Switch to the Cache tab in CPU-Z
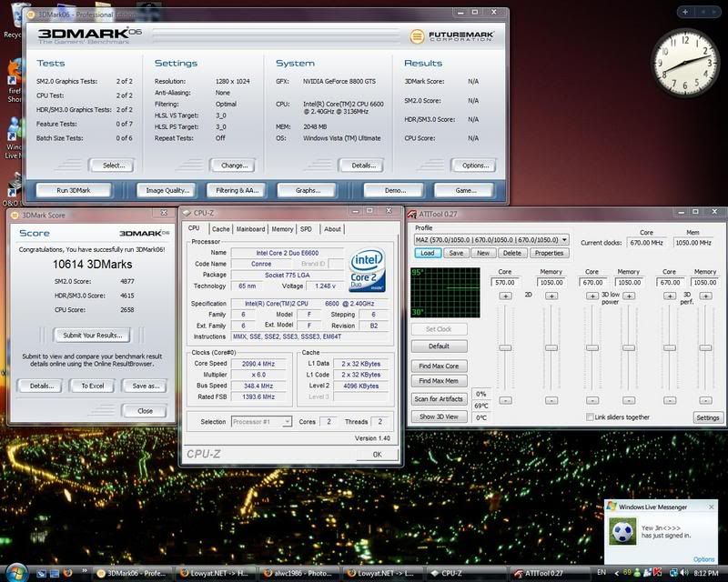Screen dimensions: 728x582 pos(220,229)
